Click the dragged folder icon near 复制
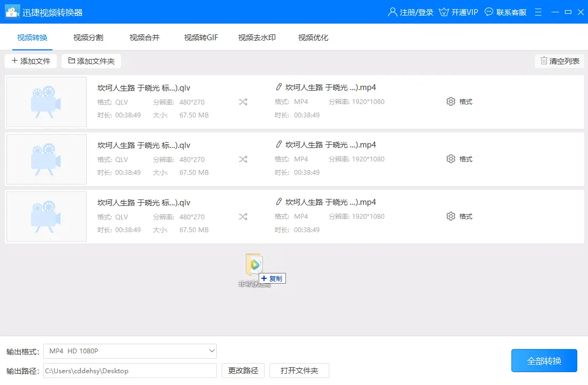This screenshot has height=385, width=588. pos(254,264)
